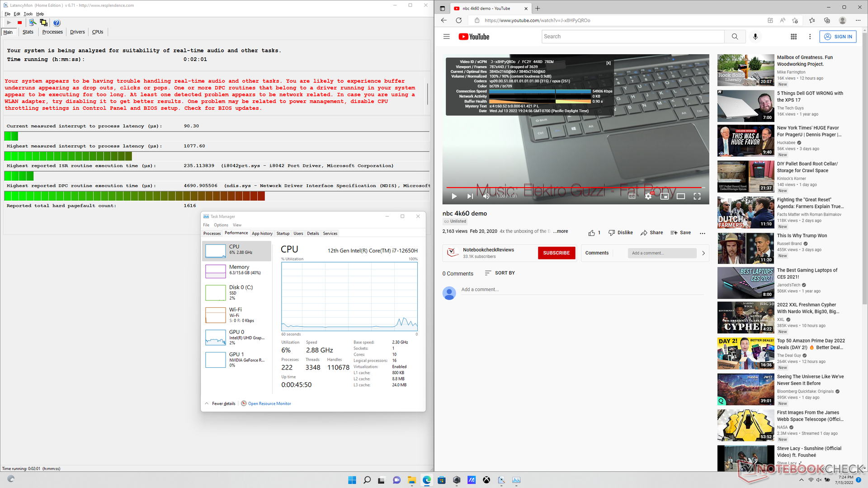This screenshot has width=868, height=488.
Task: Open Task Manager Options menu
Action: click(221, 225)
